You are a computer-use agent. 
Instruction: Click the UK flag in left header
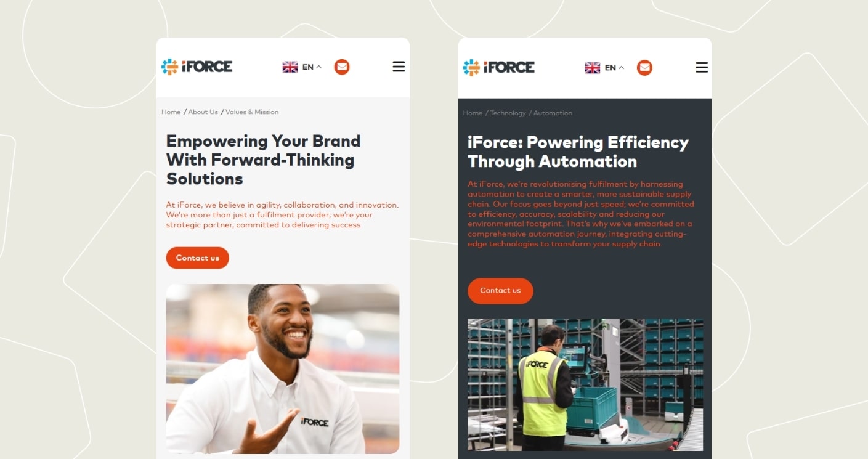pos(290,67)
